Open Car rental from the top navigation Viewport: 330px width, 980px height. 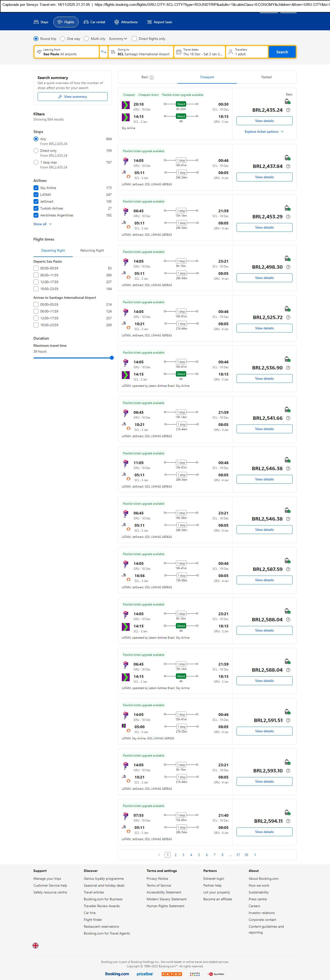pyautogui.click(x=94, y=22)
